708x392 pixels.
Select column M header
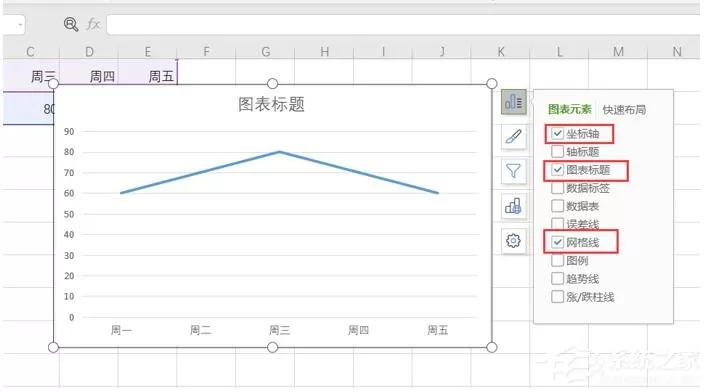tap(618, 52)
